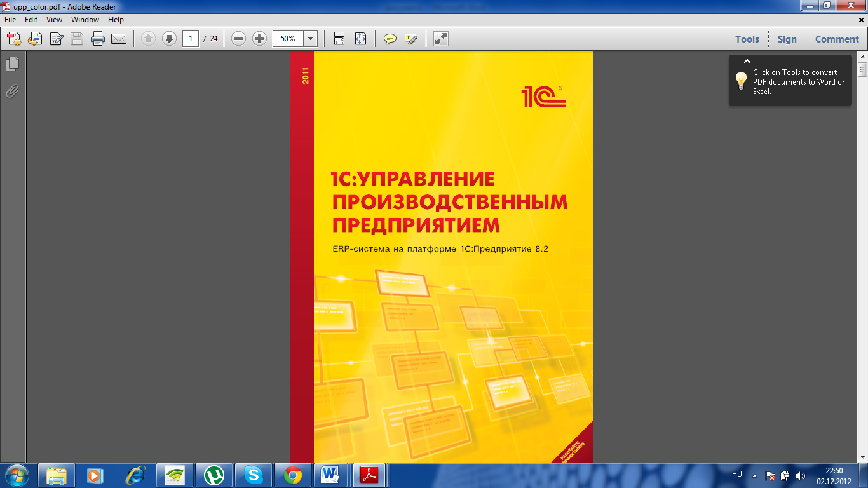Show attachments paperclip panel

click(x=12, y=91)
